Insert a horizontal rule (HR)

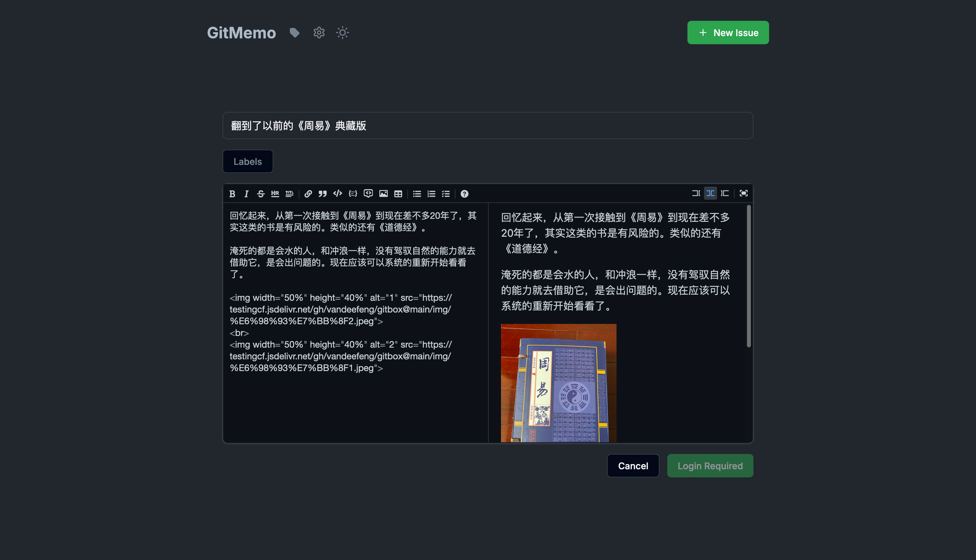(275, 193)
